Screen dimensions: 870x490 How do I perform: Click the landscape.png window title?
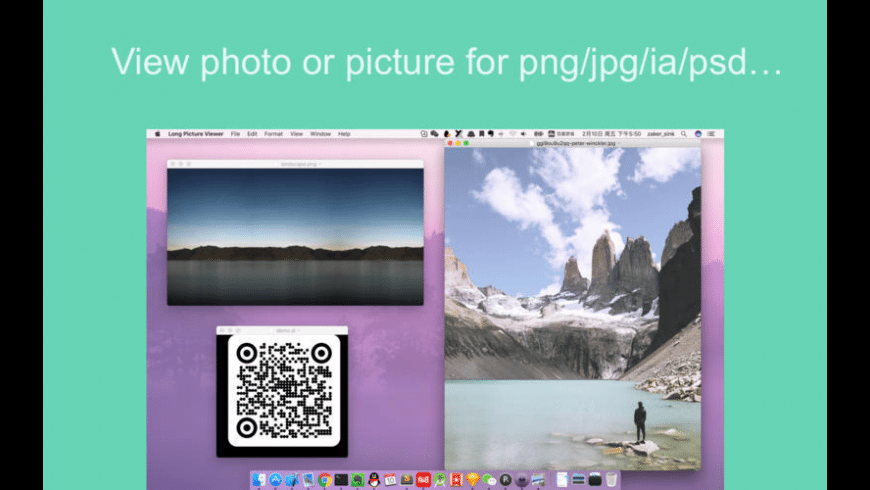[300, 164]
